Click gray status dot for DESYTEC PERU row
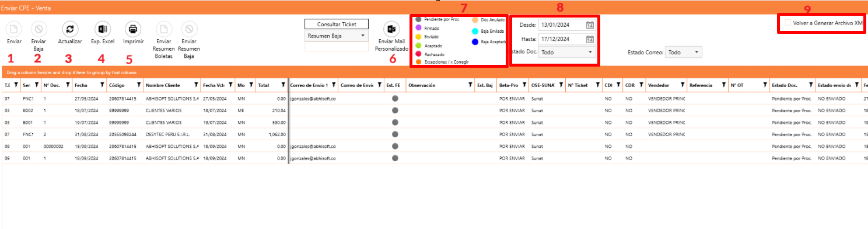This screenshot has width=868, height=229. pyautogui.click(x=395, y=134)
